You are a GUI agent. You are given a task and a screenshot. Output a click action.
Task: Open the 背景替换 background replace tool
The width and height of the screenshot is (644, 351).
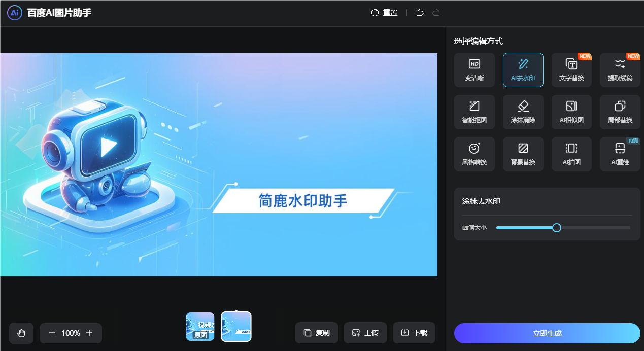pyautogui.click(x=523, y=154)
